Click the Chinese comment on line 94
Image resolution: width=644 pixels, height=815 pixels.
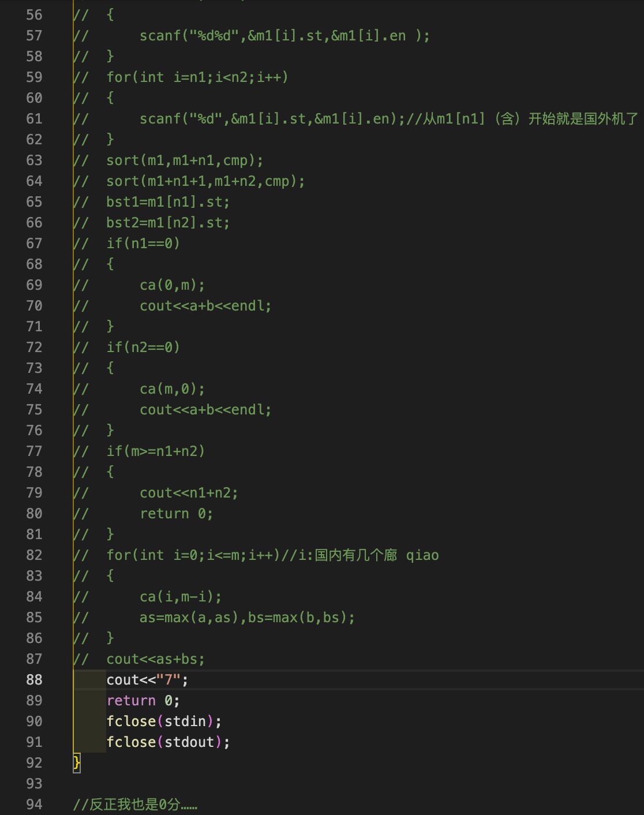coord(135,805)
